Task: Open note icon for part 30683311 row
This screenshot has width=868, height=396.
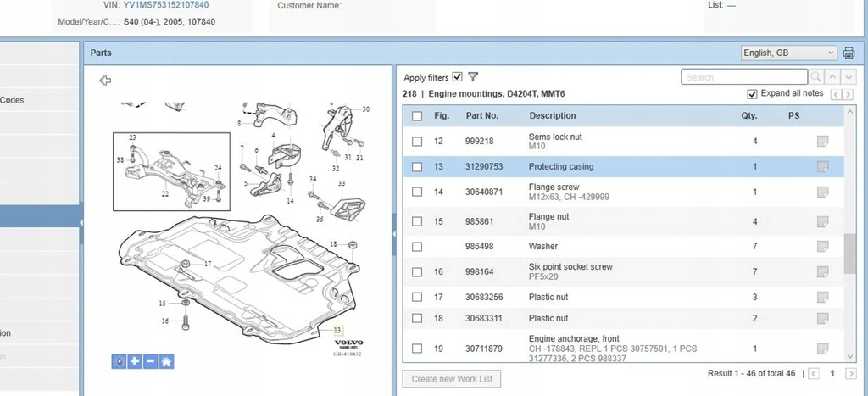Action: pyautogui.click(x=822, y=319)
